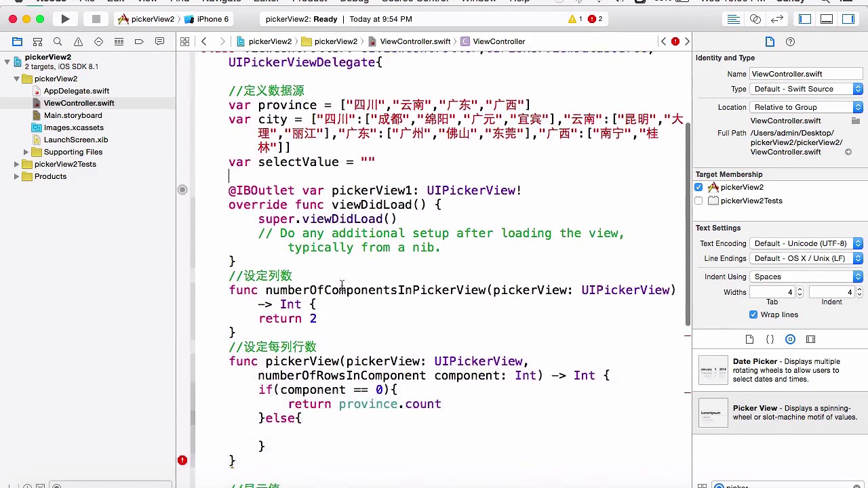Expand the Products group

[x=16, y=176]
